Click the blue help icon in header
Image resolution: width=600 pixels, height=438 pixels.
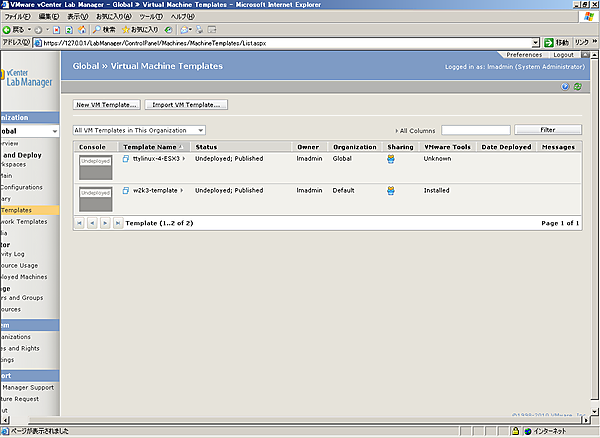[566, 87]
